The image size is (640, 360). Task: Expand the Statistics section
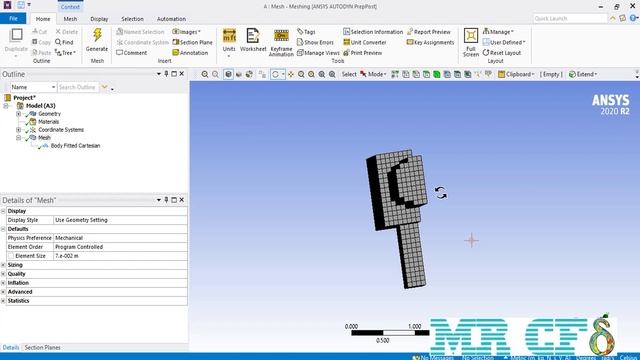coord(3,301)
